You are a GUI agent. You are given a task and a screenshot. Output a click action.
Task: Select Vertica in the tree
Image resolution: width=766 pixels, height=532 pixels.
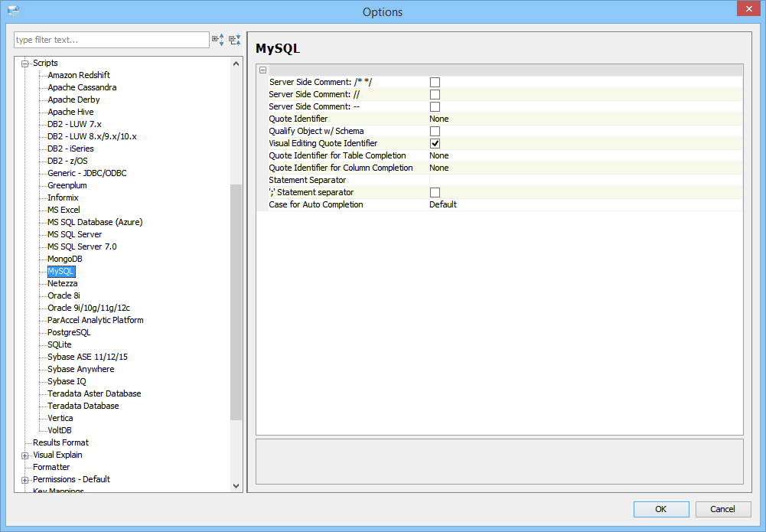coord(60,417)
